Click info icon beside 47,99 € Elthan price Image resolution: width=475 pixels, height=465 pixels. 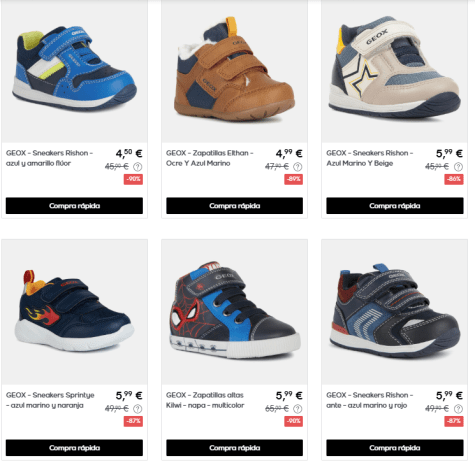coord(298,166)
